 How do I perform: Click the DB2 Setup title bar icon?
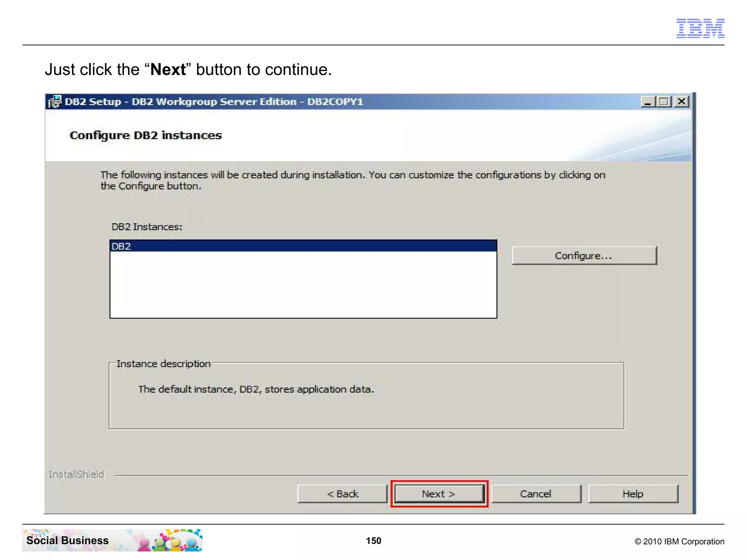[x=55, y=102]
